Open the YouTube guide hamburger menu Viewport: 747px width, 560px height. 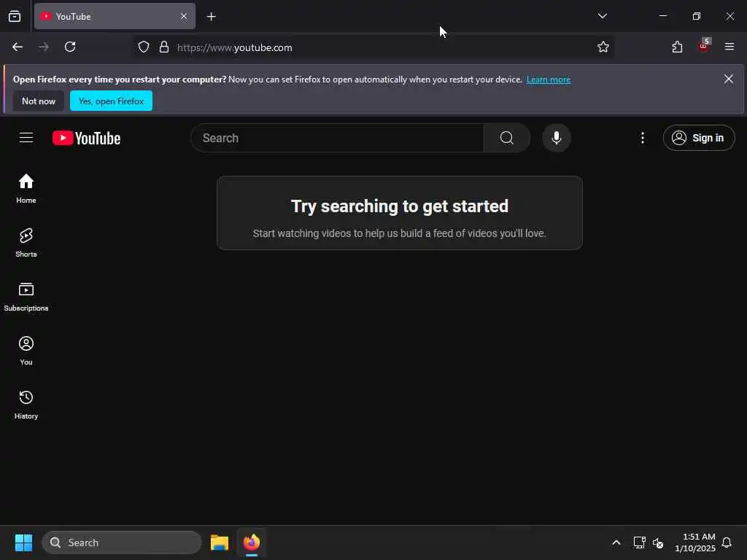(x=26, y=138)
